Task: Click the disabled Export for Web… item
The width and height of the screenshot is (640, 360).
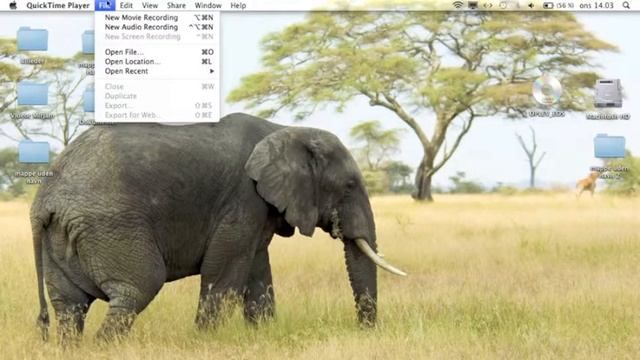Action: click(x=157, y=115)
